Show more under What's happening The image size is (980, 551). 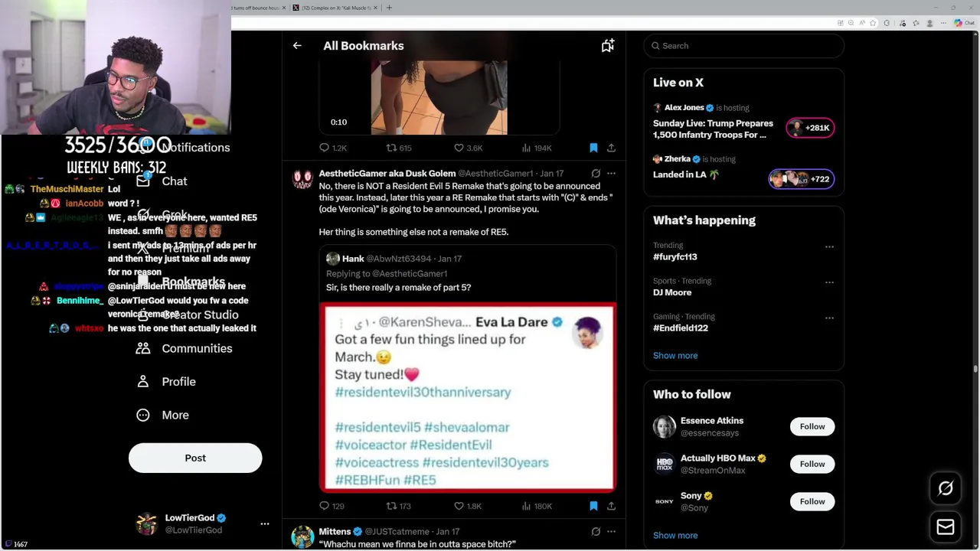click(675, 355)
